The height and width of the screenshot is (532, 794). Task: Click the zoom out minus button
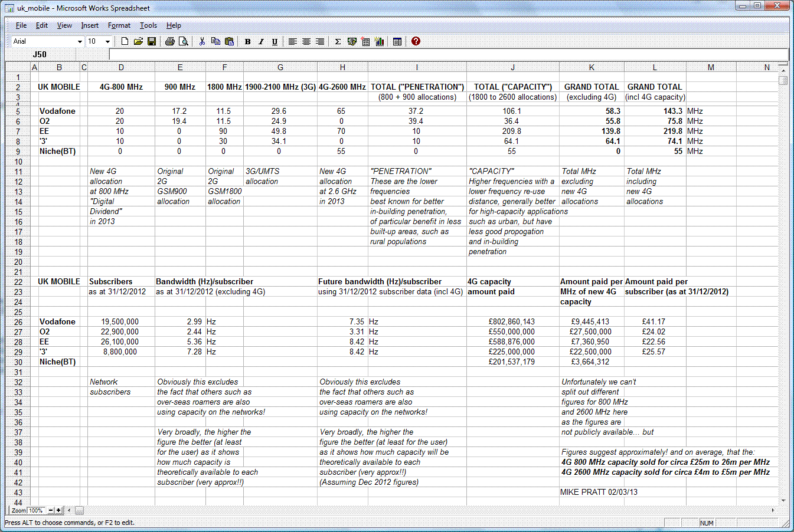(x=51, y=510)
